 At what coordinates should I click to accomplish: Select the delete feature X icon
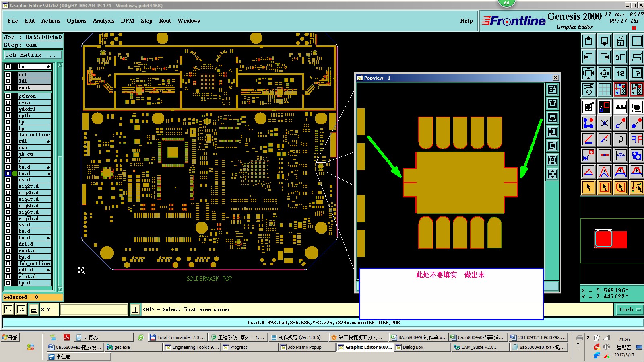click(x=604, y=123)
